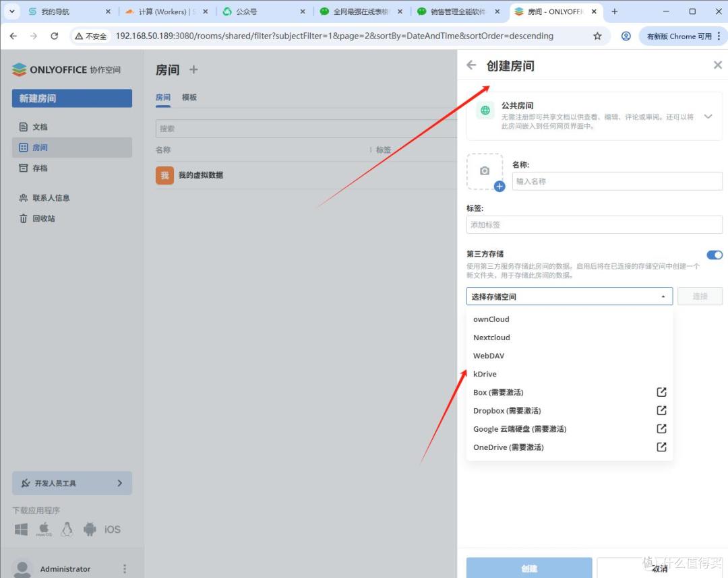The image size is (728, 578).
Task: Open 房间 in the sidebar
Action: coord(72,148)
